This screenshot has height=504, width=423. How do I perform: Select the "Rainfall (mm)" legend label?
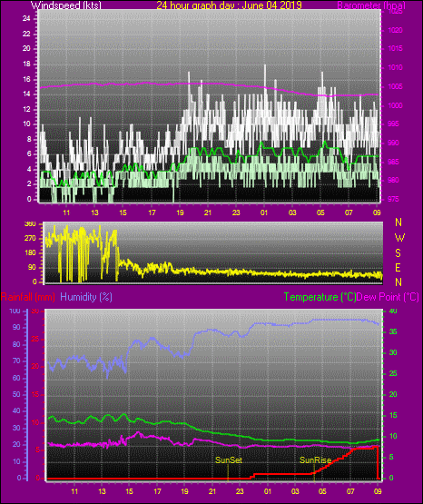(x=28, y=297)
